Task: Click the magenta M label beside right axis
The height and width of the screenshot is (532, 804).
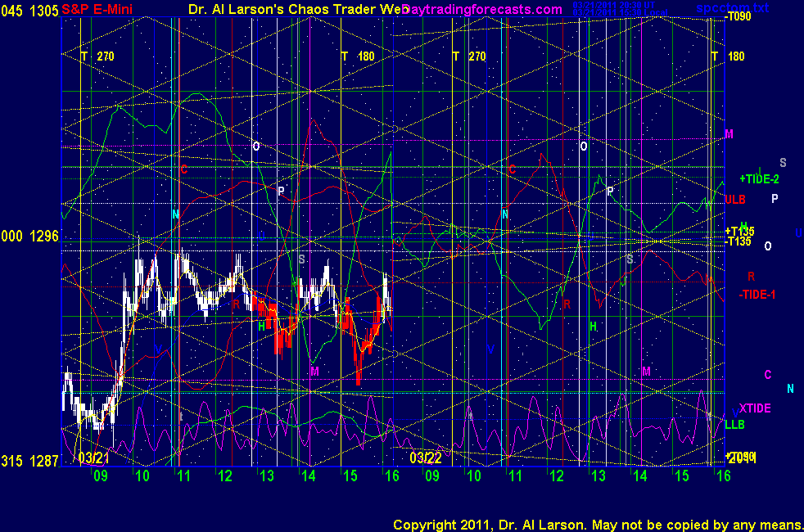Action: coord(729,133)
